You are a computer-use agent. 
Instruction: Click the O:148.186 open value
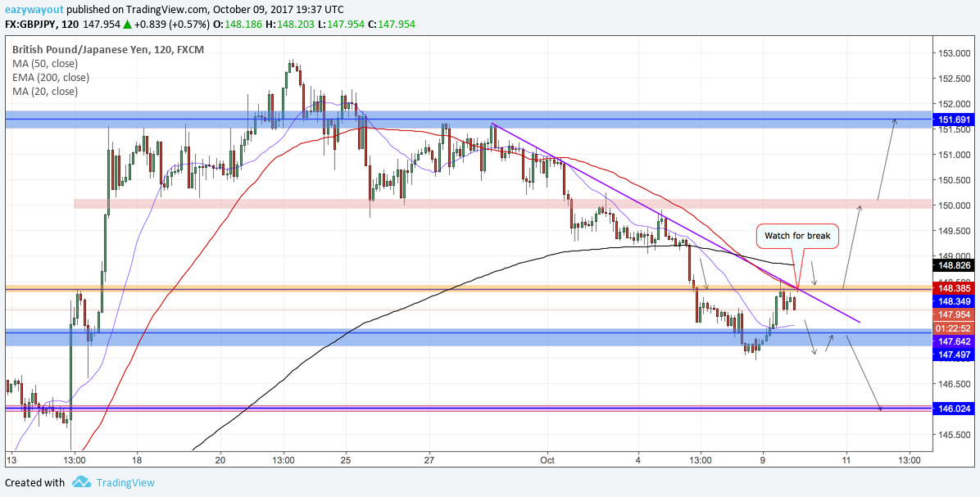(x=238, y=24)
